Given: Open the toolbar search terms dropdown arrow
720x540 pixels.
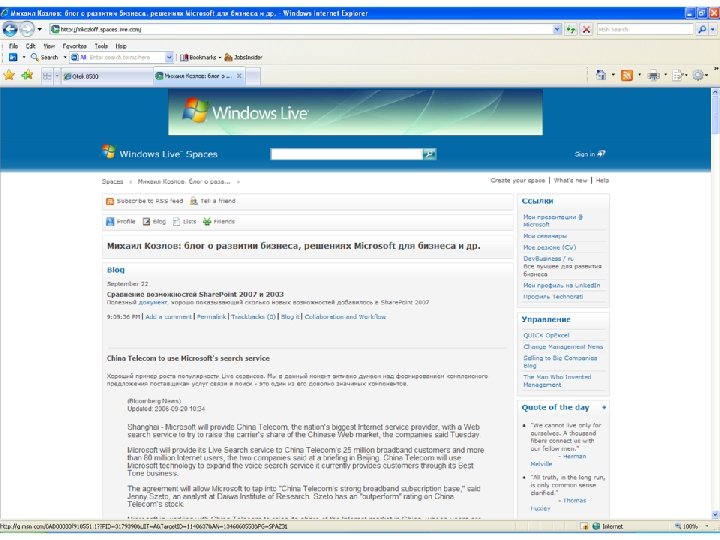Looking at the screenshot, I should pyautogui.click(x=169, y=57).
